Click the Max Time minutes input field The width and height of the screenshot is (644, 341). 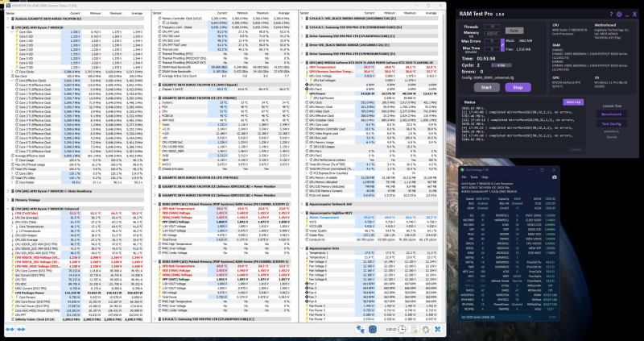tap(492, 48)
